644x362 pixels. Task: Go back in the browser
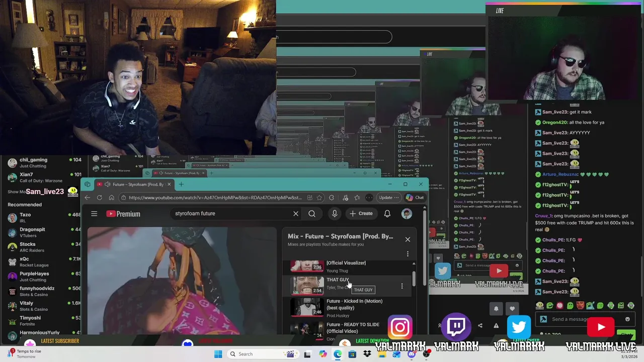point(88,198)
